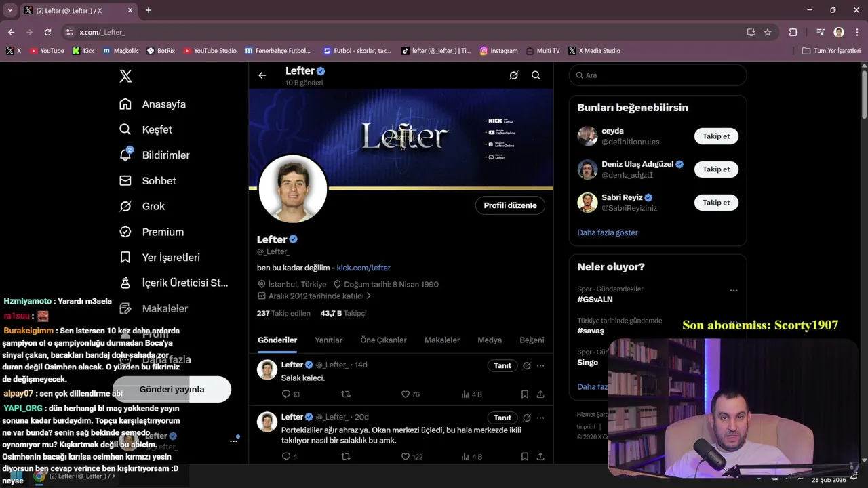Select Makaleler tab on profile
The width and height of the screenshot is (868, 488).
pyautogui.click(x=442, y=340)
